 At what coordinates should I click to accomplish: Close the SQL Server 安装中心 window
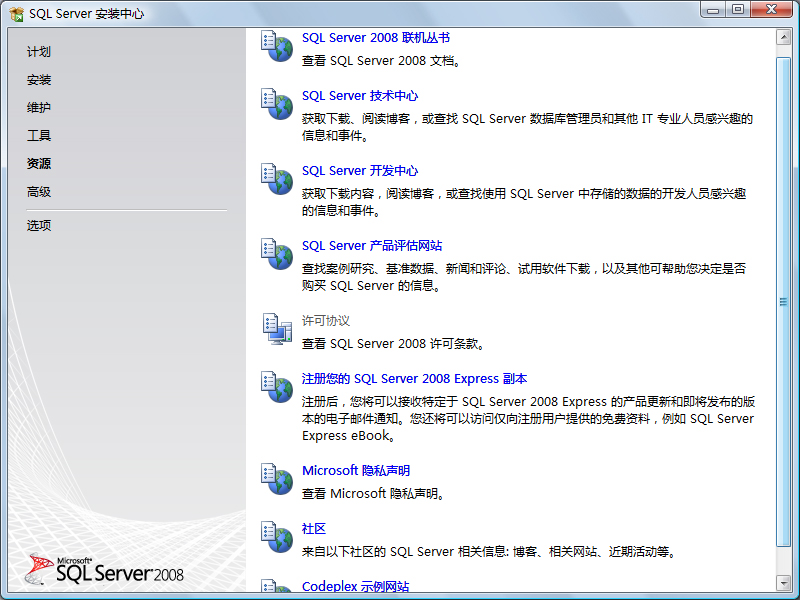pyautogui.click(x=771, y=10)
